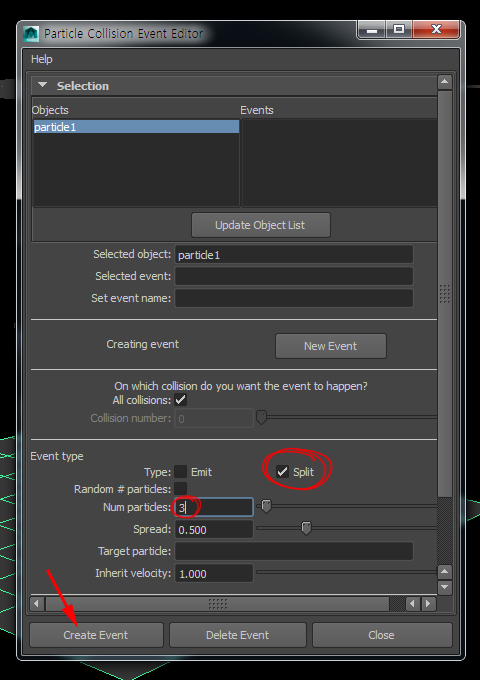Viewport: 480px width, 680px height.
Task: Enable the Random # particles checkbox
Action: click(180, 489)
